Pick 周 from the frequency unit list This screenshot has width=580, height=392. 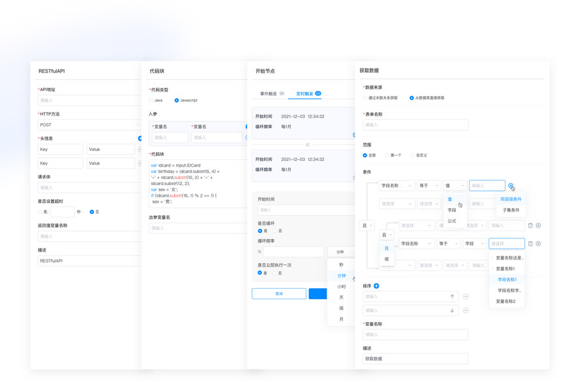(341, 308)
